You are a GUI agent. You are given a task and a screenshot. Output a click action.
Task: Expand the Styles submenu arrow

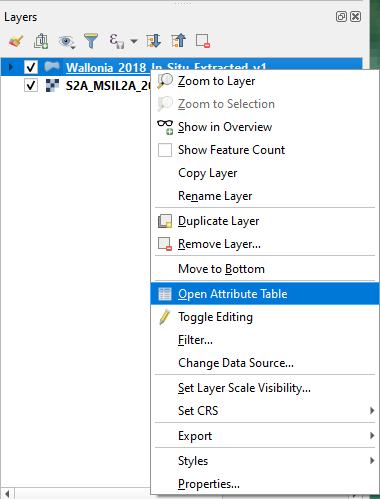[372, 461]
